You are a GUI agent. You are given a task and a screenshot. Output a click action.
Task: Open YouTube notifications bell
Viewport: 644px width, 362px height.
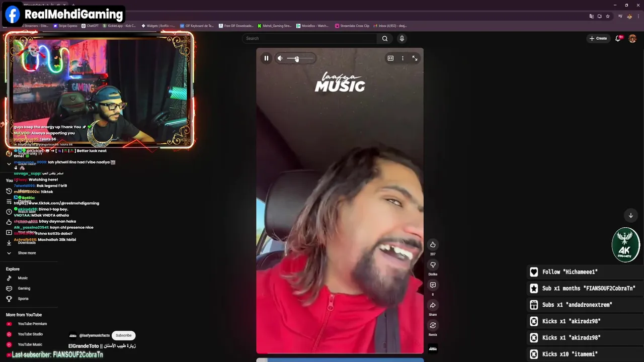point(618,38)
